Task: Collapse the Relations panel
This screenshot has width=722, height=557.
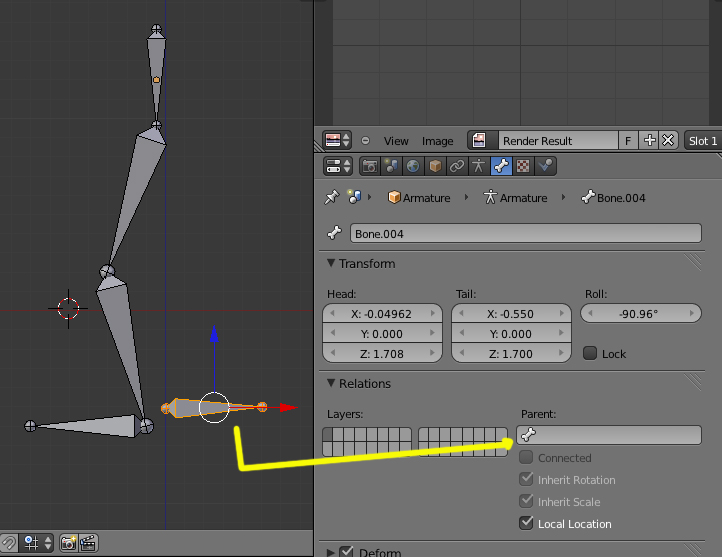Action: coord(331,383)
